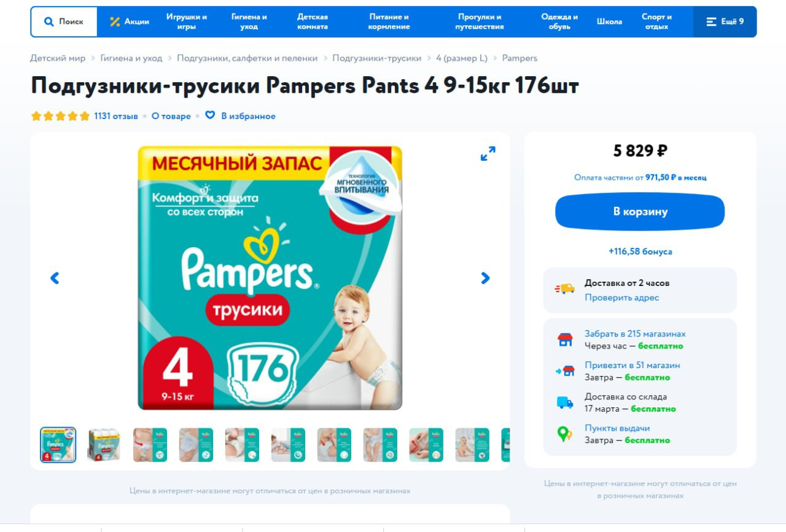
Task: Click the five-star rating
Action: (x=60, y=116)
